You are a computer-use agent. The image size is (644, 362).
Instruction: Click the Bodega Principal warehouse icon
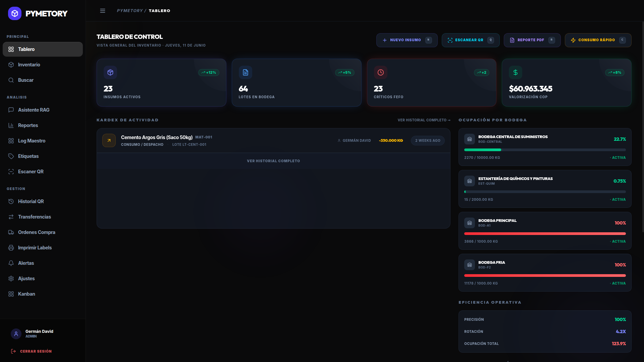pos(470,223)
